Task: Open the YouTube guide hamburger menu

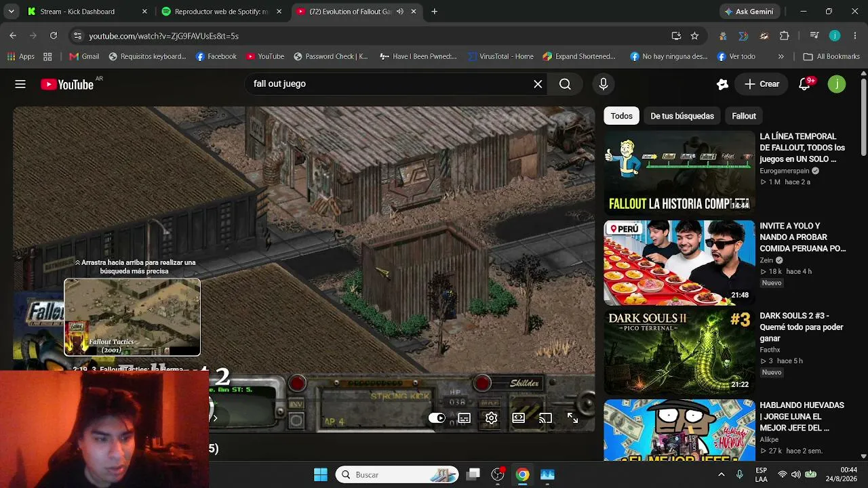Action: (20, 84)
